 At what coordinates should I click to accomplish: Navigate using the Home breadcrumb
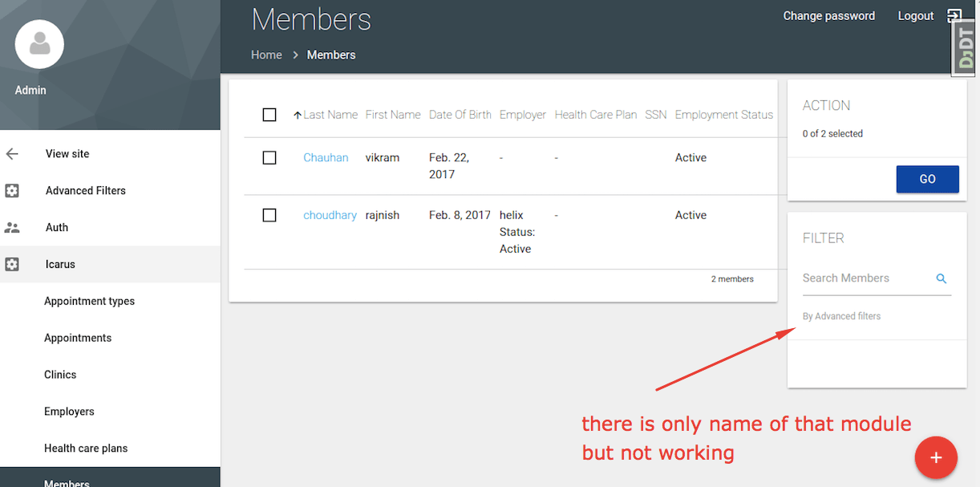[x=266, y=55]
